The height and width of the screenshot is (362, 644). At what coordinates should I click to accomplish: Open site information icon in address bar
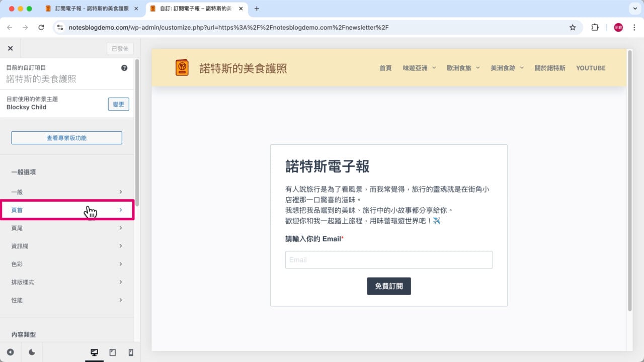click(60, 28)
